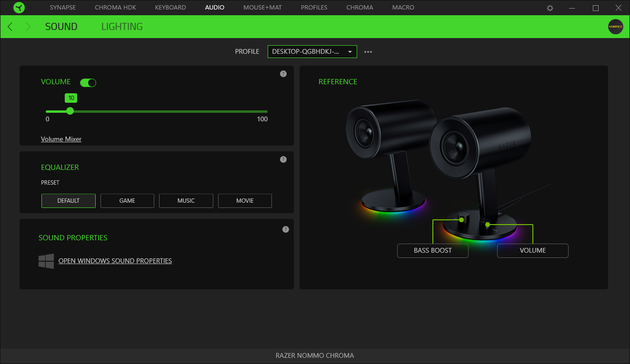Open the Profiles tab
Viewport: 630px width, 364px height.
pyautogui.click(x=314, y=8)
